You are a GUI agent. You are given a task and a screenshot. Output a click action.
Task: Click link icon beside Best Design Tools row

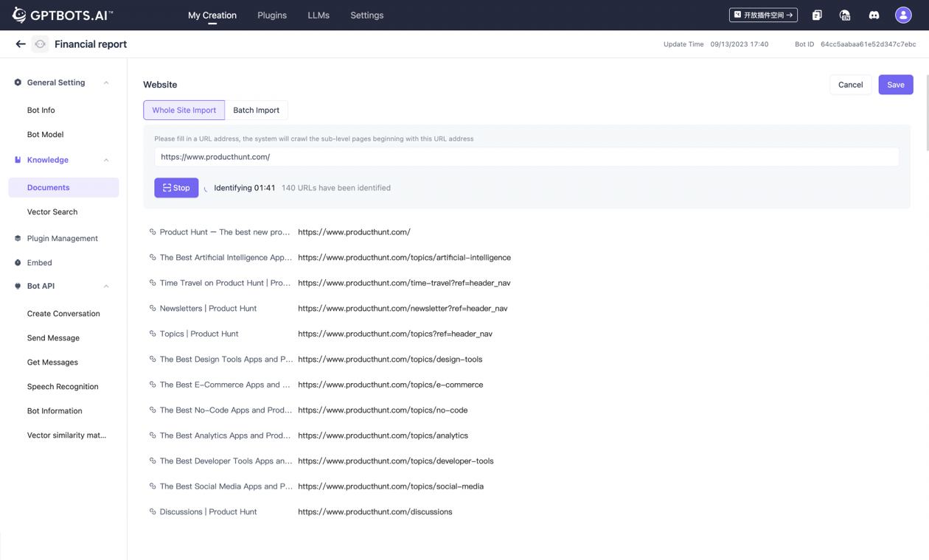153,359
